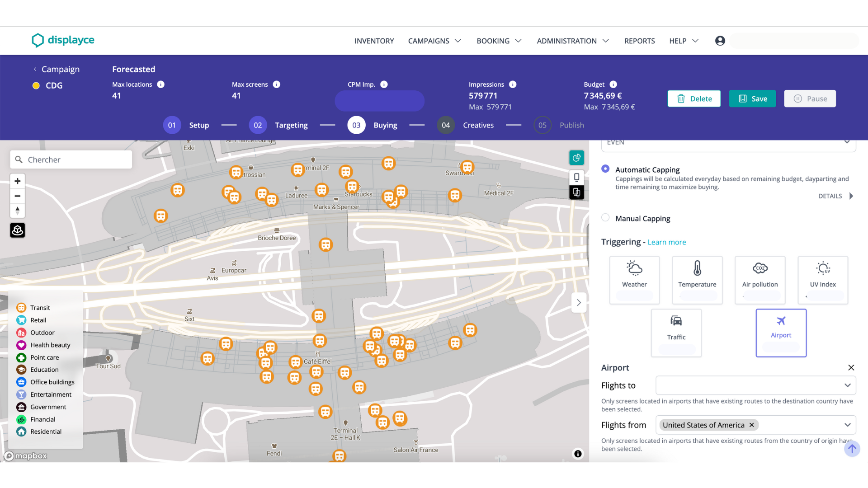Screen dimensions: 868x488
Task: Open the Triggering Learn more link
Action: click(x=666, y=242)
